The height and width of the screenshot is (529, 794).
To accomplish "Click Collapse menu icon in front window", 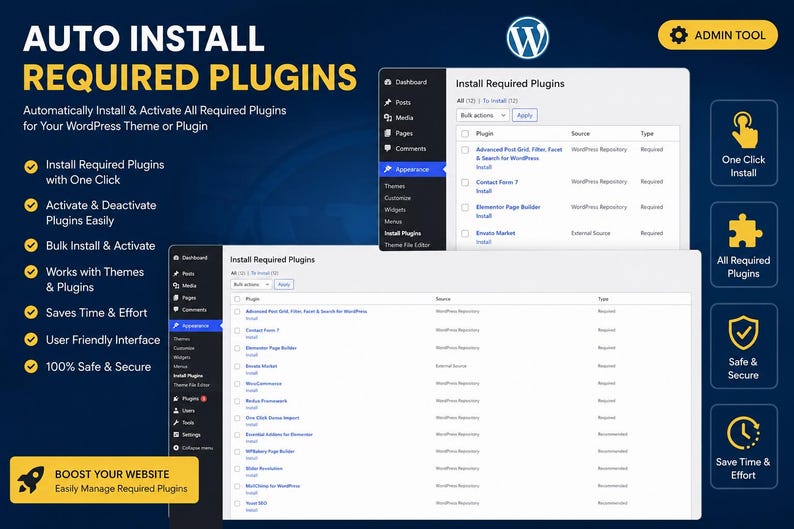I will [x=176, y=447].
